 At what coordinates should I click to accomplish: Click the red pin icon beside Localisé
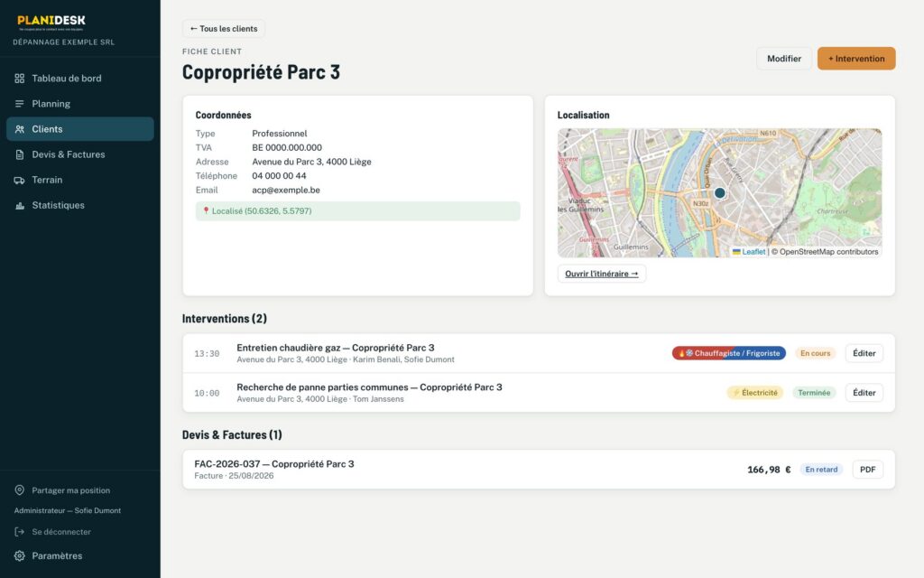click(x=206, y=210)
